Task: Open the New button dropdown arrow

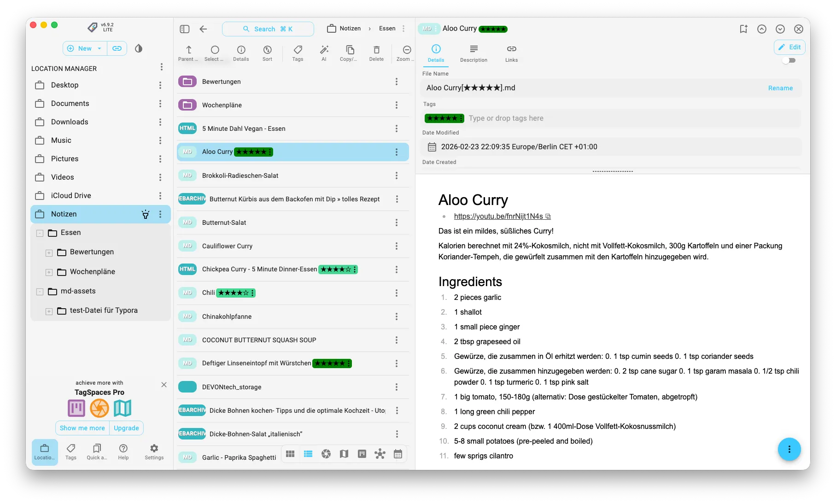Action: pos(99,48)
